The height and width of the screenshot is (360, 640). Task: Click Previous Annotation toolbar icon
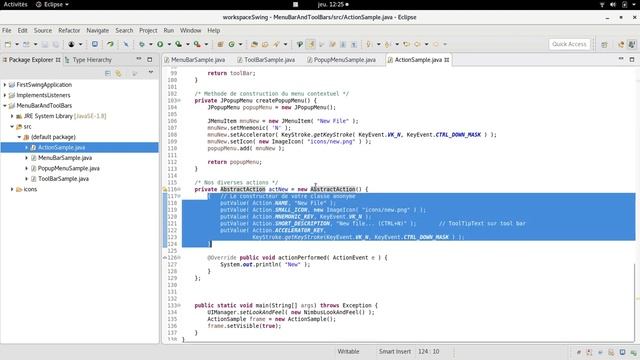[x=388, y=44]
